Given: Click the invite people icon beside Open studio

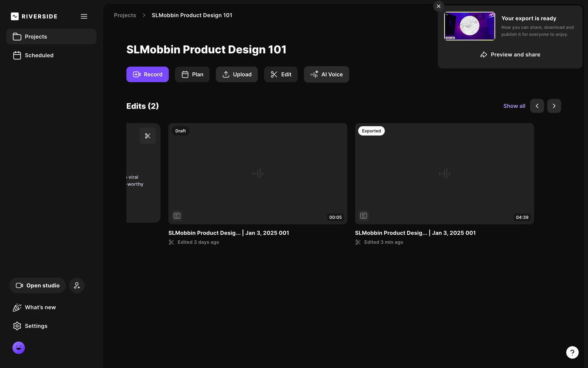Looking at the screenshot, I should point(77,286).
